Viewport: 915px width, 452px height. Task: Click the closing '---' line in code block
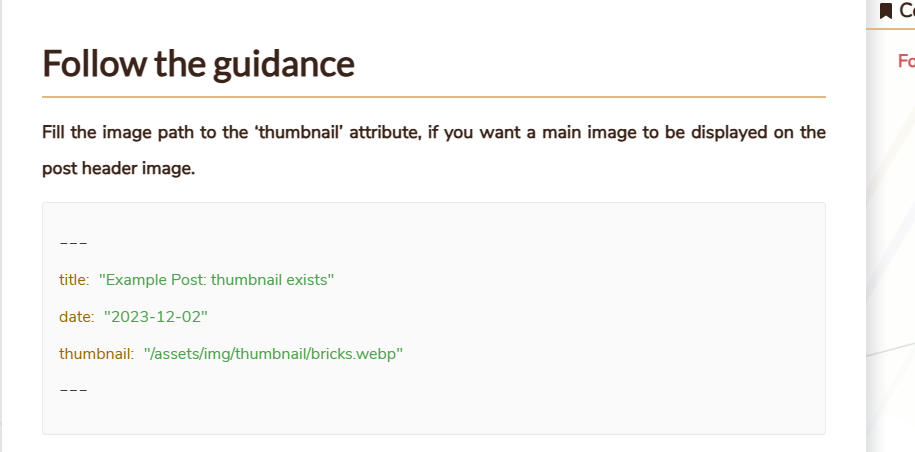(73, 389)
